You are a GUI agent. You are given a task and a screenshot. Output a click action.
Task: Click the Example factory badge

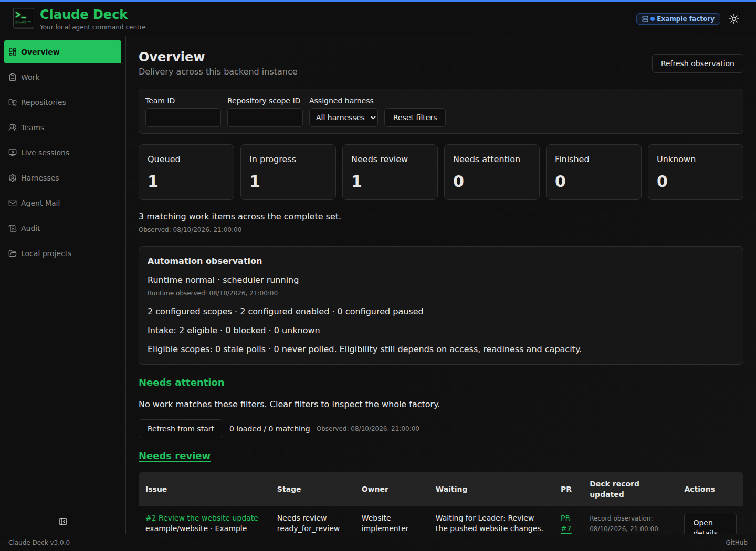678,19
